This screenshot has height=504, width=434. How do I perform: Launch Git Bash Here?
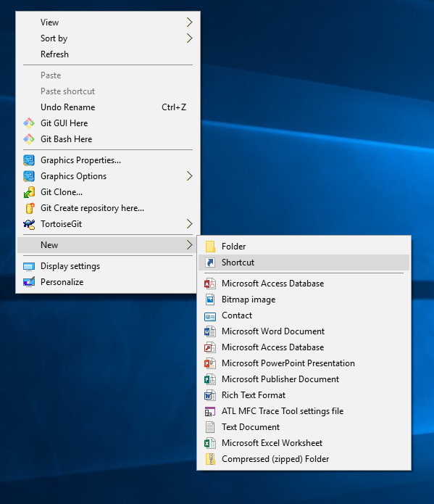108,139
